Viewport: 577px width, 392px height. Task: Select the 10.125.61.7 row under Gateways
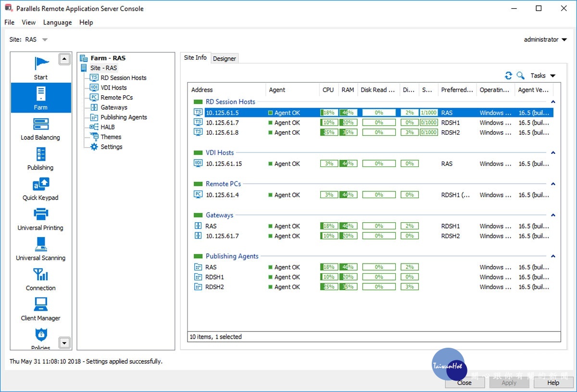coord(370,236)
